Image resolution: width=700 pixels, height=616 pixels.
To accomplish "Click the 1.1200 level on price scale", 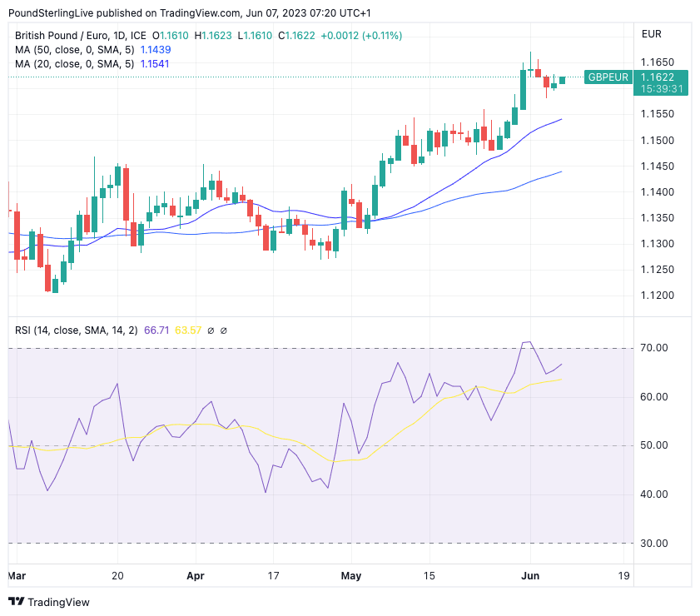I will tap(657, 296).
